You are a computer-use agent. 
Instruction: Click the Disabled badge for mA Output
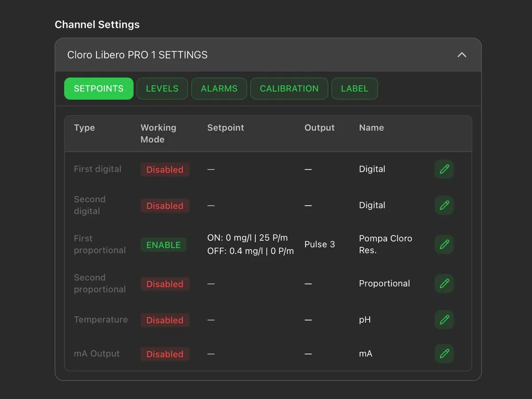(x=165, y=354)
